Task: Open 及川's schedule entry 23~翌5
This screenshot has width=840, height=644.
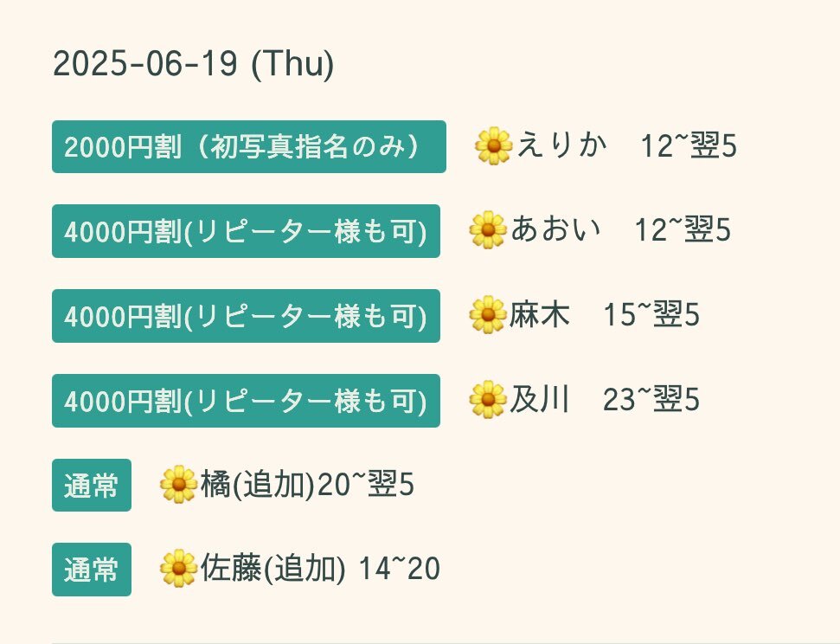Action: coord(605,399)
